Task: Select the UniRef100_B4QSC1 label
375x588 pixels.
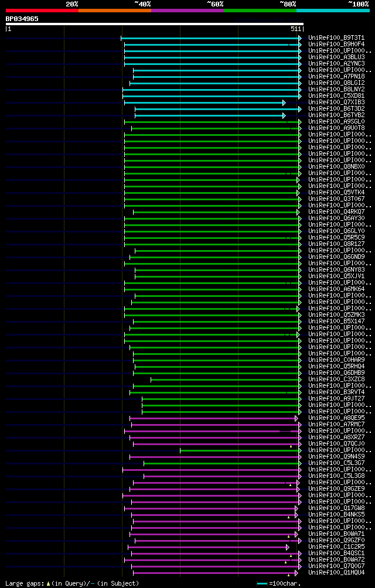Action: [336, 553]
